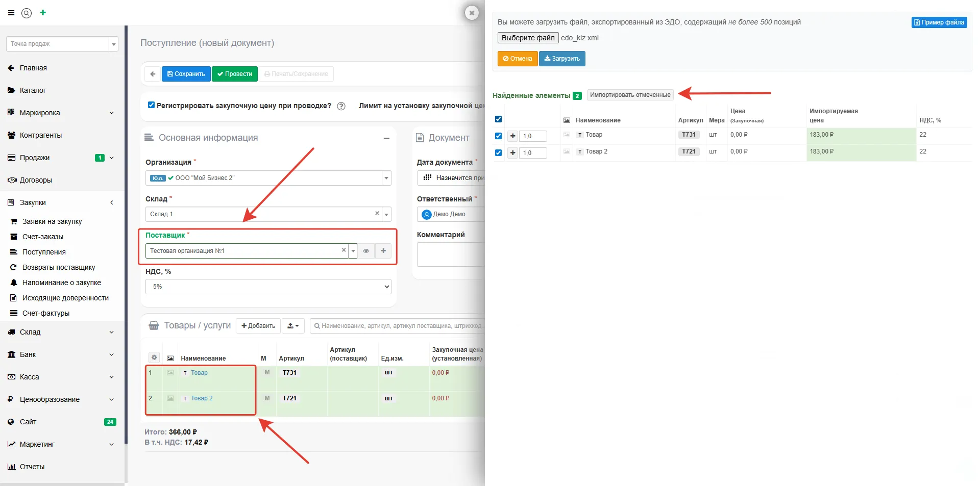Click the product search input field
The height and width of the screenshot is (486, 980).
(398, 326)
